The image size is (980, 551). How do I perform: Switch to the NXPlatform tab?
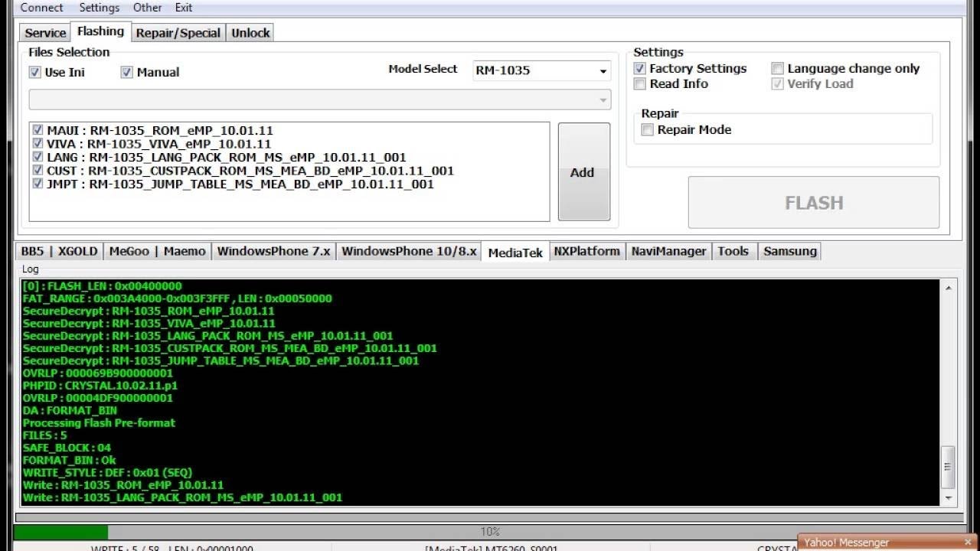pos(586,251)
